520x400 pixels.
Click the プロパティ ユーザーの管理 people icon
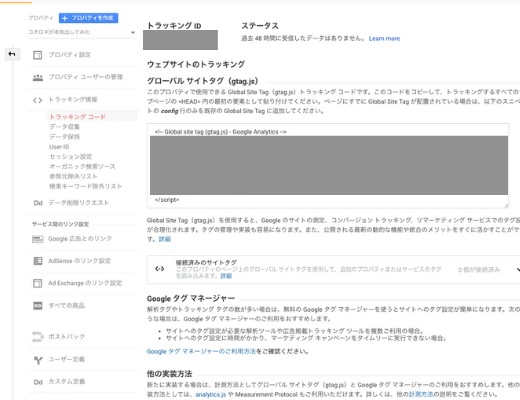click(x=38, y=77)
